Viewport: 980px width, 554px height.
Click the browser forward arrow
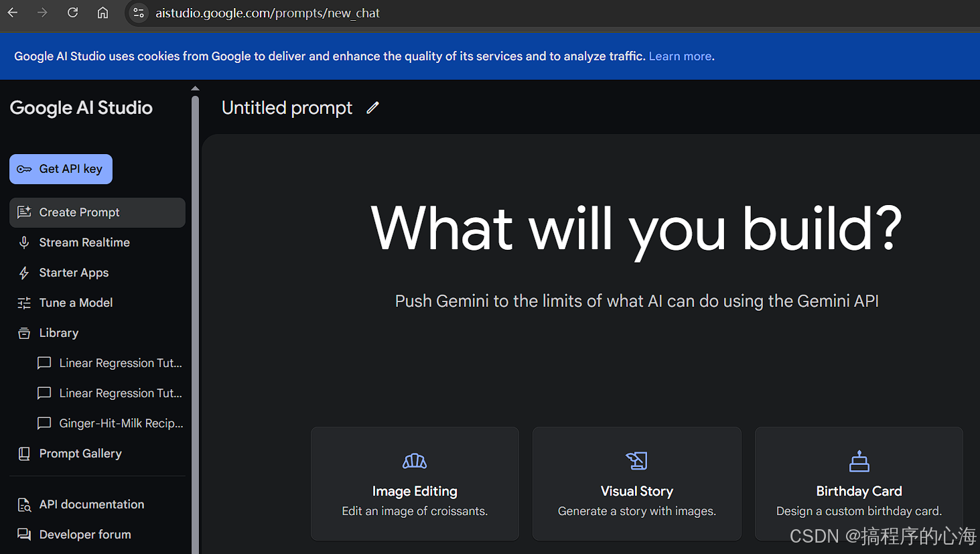(42, 13)
